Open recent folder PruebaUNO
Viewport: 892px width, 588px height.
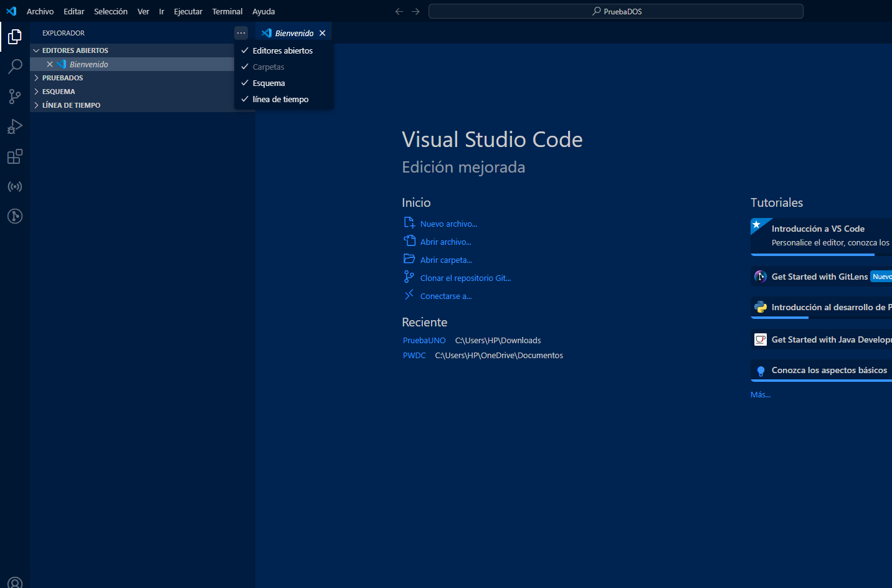point(424,340)
